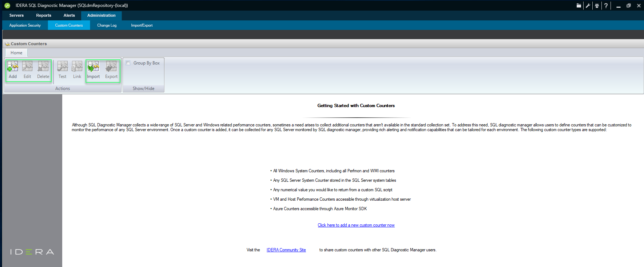Click the people group icon in title bar
The height and width of the screenshot is (267, 644).
[x=597, y=5]
